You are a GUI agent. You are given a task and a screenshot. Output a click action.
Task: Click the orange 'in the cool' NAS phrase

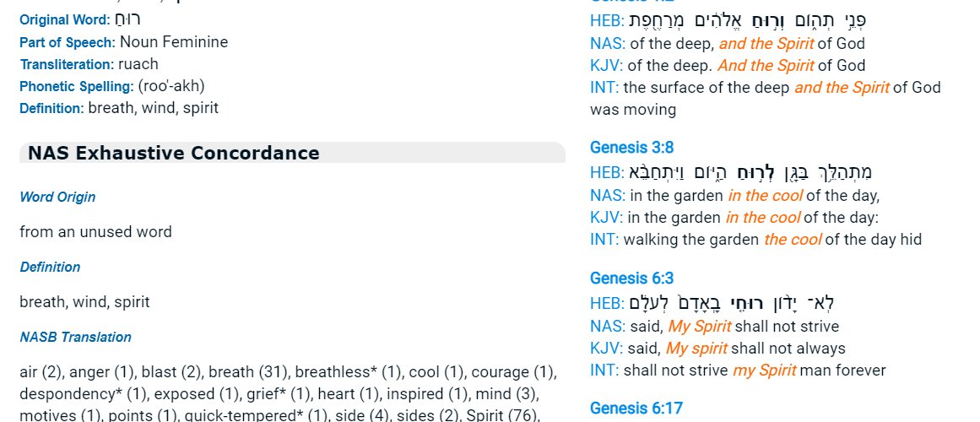click(x=764, y=196)
